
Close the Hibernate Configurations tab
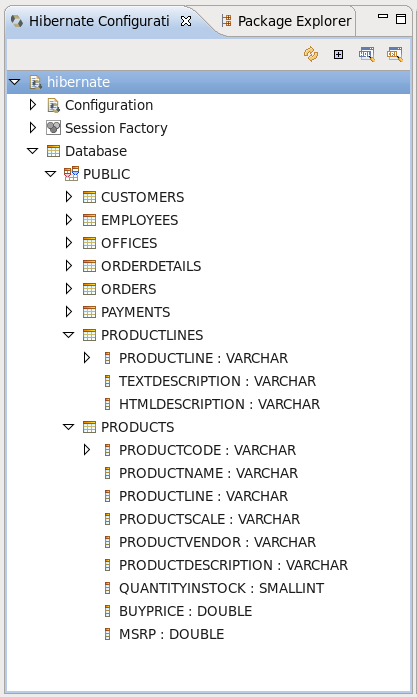pos(186,21)
